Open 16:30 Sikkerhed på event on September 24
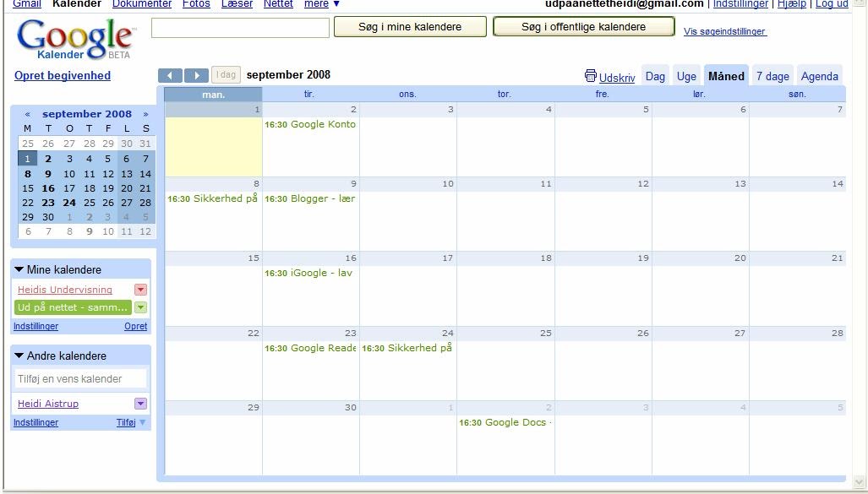This screenshot has height=494, width=868. (407, 348)
